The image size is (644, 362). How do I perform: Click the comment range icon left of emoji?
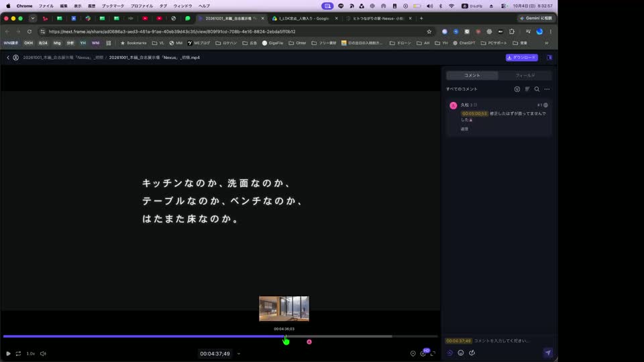point(449,353)
